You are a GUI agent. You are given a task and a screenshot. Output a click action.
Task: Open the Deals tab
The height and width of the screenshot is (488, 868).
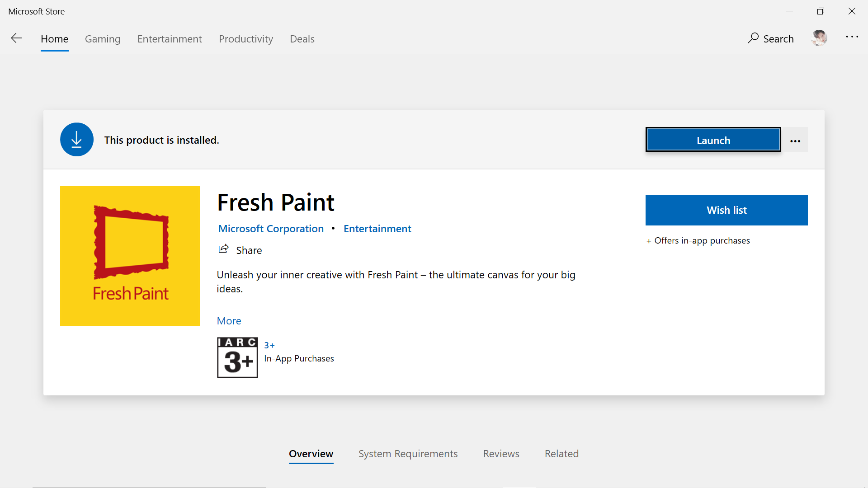click(x=302, y=39)
